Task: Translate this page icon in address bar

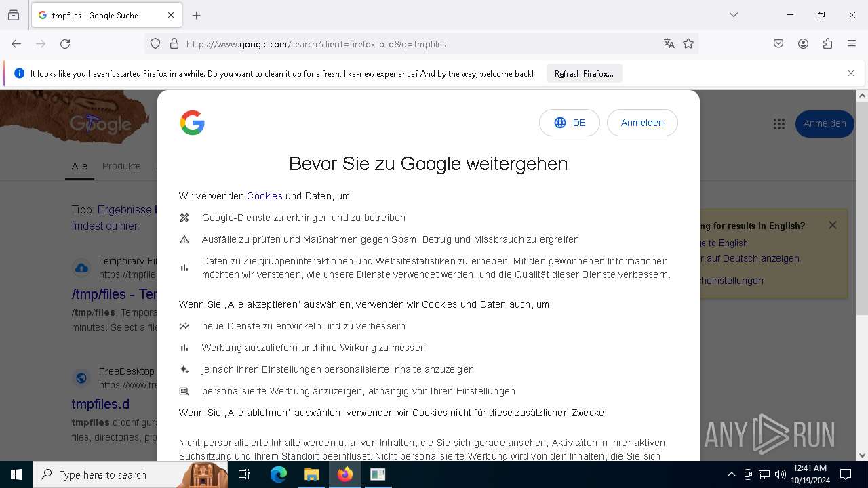Action: coord(669,44)
